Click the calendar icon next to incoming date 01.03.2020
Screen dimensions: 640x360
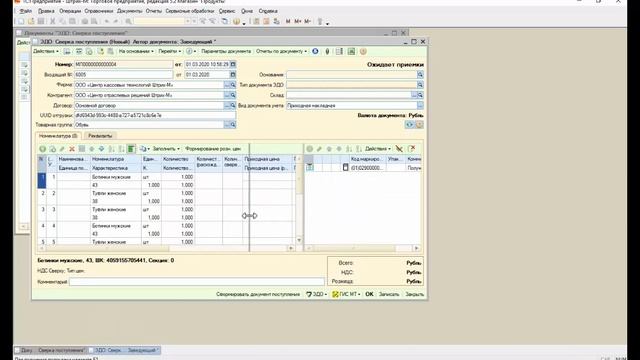[x=233, y=75]
